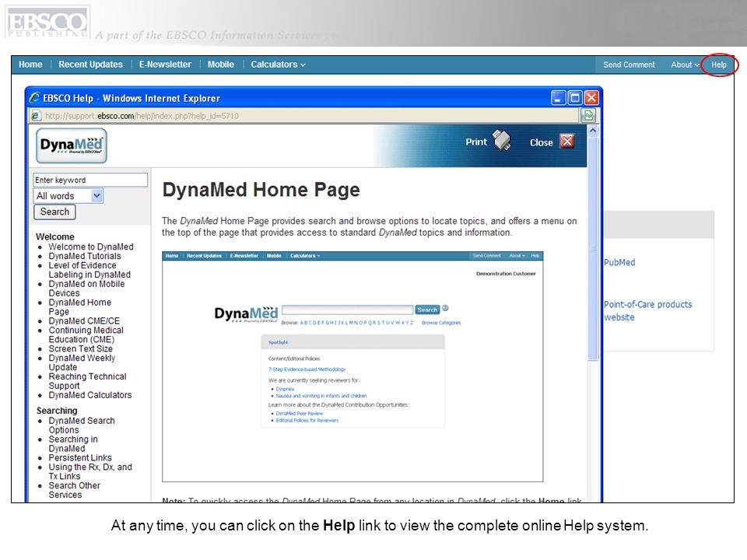
Task: Open DynaMed Search Options topic
Action: [x=82, y=425]
